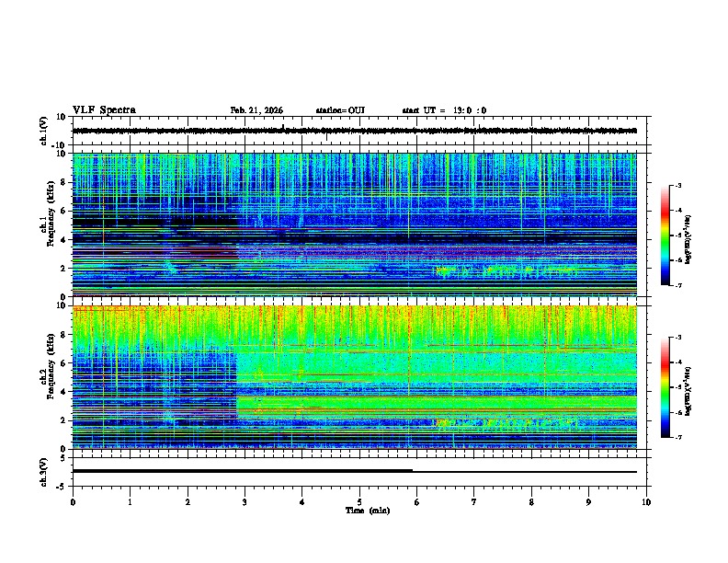Click the "Time (min)" axis label

pos(368,511)
